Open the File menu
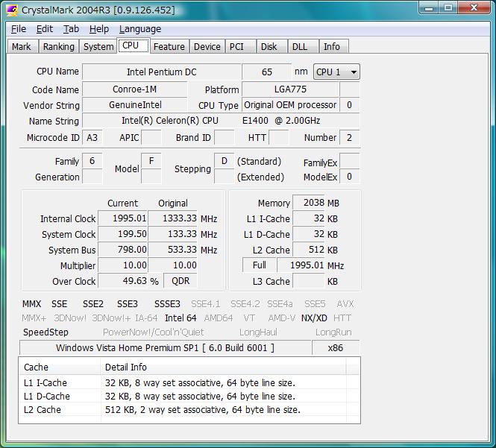 pyautogui.click(x=19, y=29)
